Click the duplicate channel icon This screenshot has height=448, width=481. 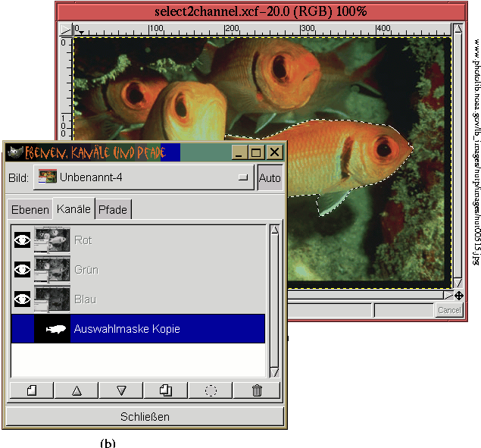coord(166,390)
